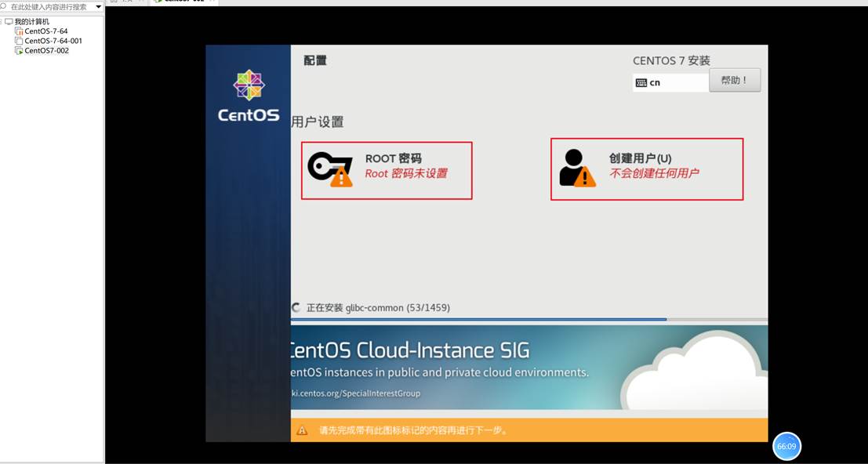Click the search magnifier icon in library
868x464 pixels.
(x=3, y=6)
